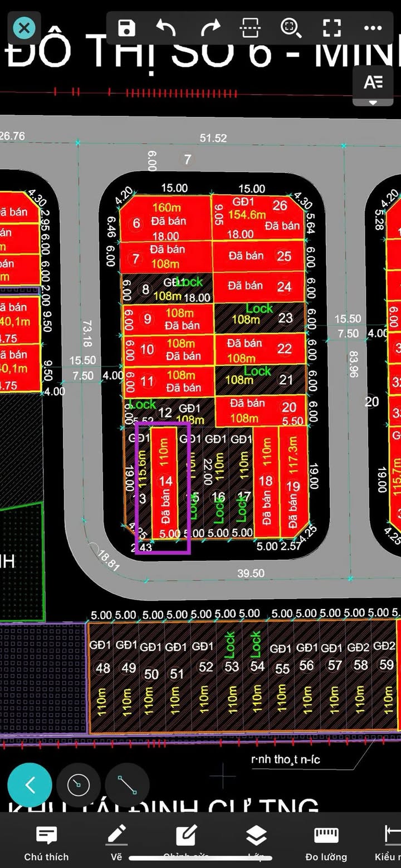Select the line draw quick tool
The image size is (401, 868).
click(127, 785)
